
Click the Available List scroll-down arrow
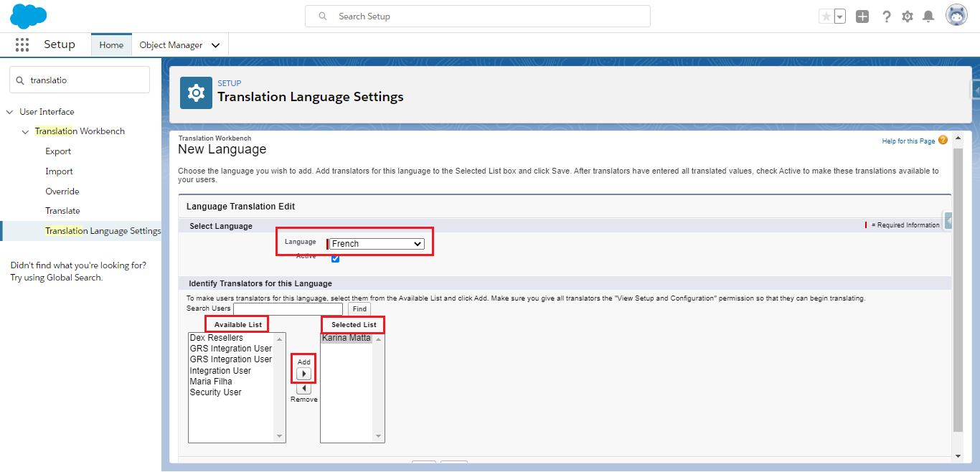click(x=280, y=436)
